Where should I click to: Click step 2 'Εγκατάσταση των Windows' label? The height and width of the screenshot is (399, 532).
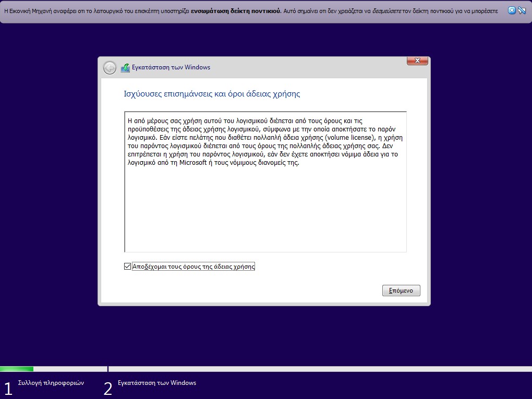pos(157,383)
